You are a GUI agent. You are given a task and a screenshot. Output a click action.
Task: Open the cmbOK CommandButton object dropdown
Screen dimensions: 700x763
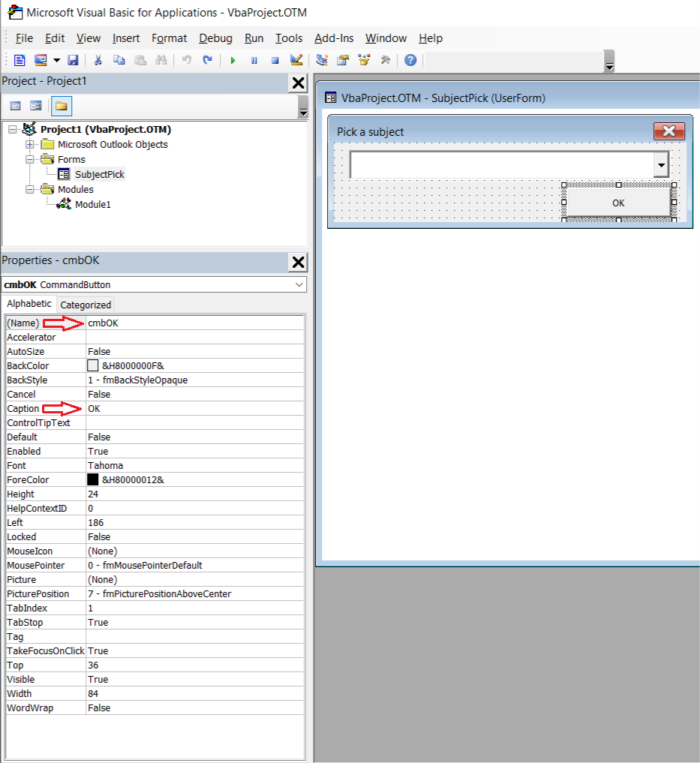click(x=299, y=284)
